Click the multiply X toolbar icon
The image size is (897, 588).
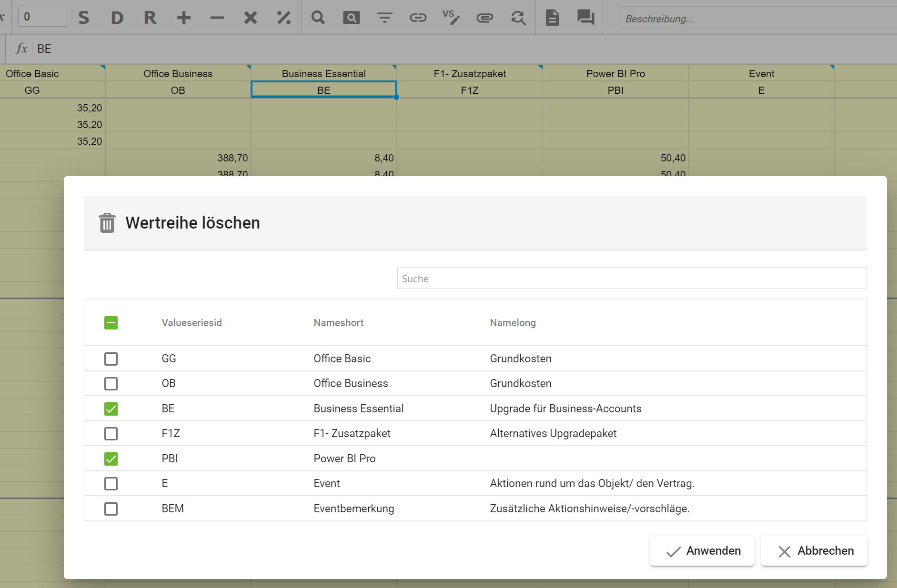(251, 18)
